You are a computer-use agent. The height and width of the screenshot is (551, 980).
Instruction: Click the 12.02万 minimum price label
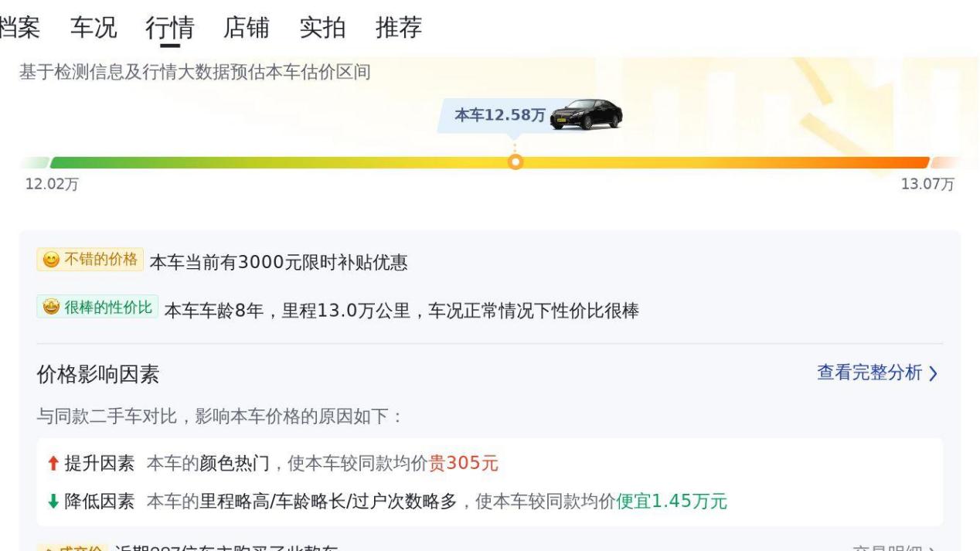(46, 185)
